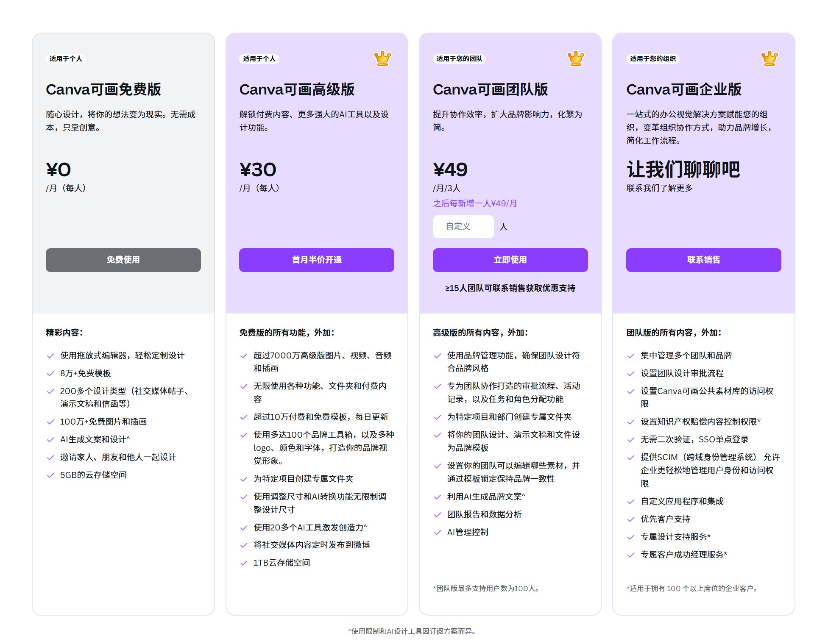The height and width of the screenshot is (644, 828).
Task: Click the checkmark beside 将社交媒体内容定时发布到微博
Action: (x=244, y=545)
